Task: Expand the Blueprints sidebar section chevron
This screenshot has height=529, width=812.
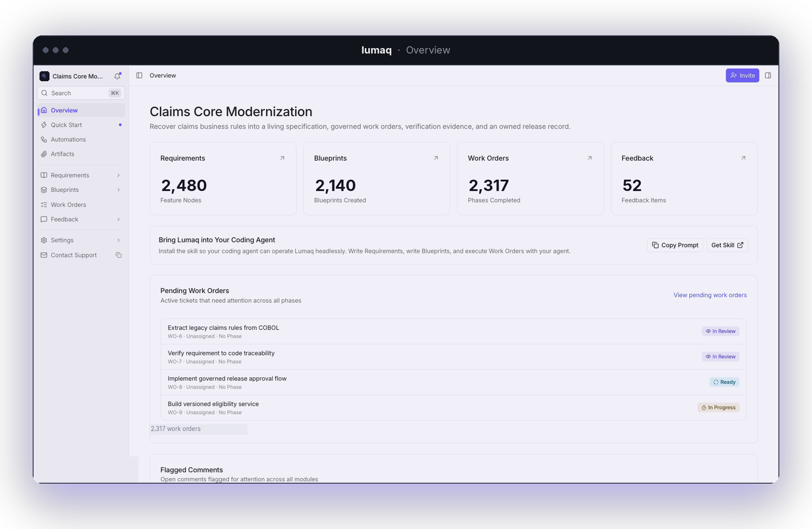Action: [x=118, y=190]
